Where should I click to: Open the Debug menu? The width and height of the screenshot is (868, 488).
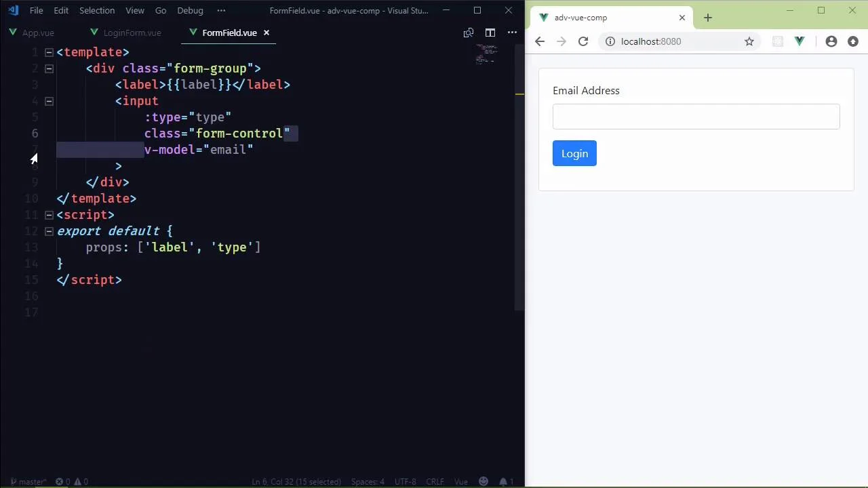(x=190, y=10)
